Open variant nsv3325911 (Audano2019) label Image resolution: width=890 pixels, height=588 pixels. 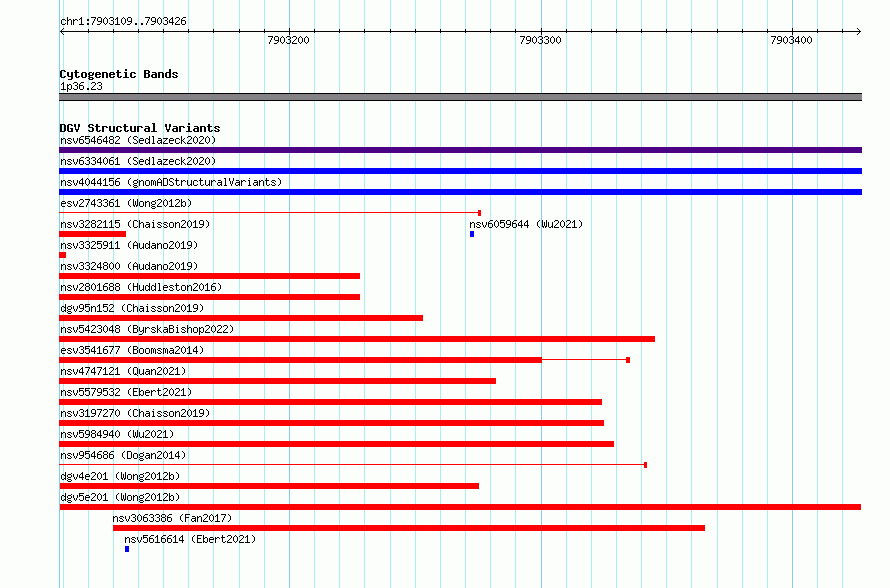click(x=129, y=245)
